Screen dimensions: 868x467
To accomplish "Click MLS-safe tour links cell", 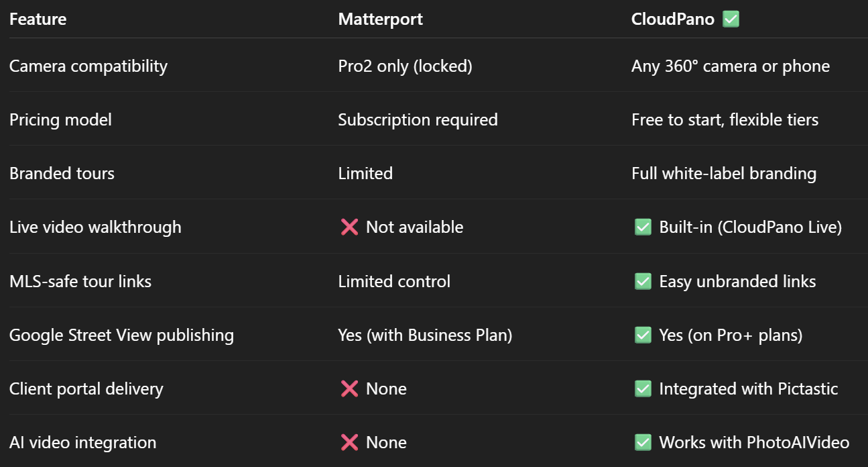I will tap(80, 281).
